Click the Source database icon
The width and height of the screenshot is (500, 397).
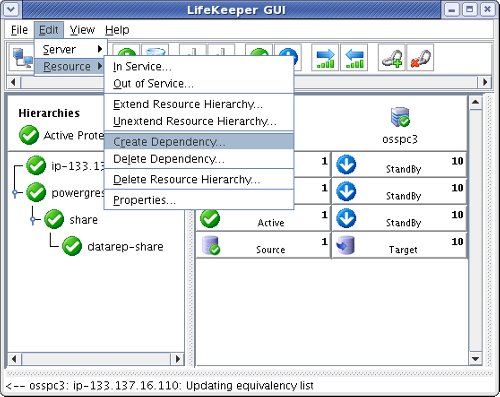211,245
